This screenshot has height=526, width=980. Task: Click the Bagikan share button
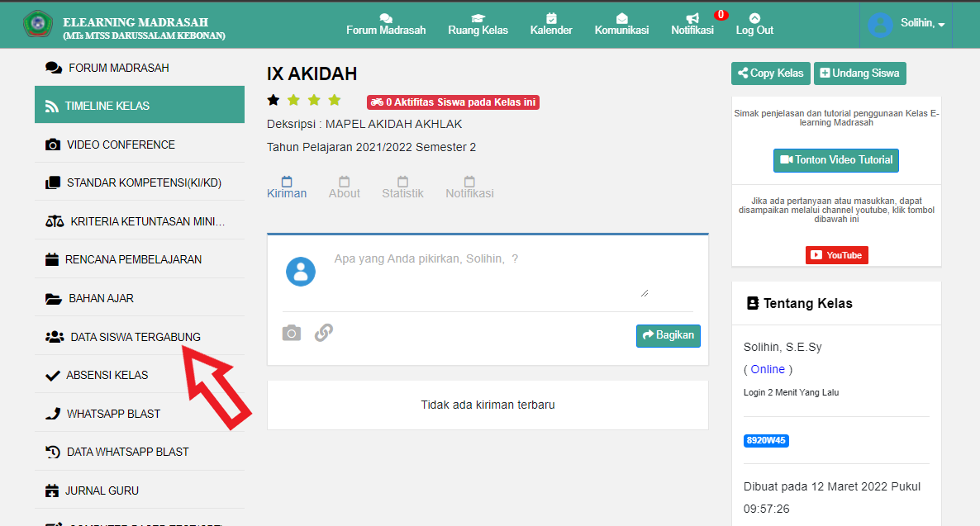[668, 335]
